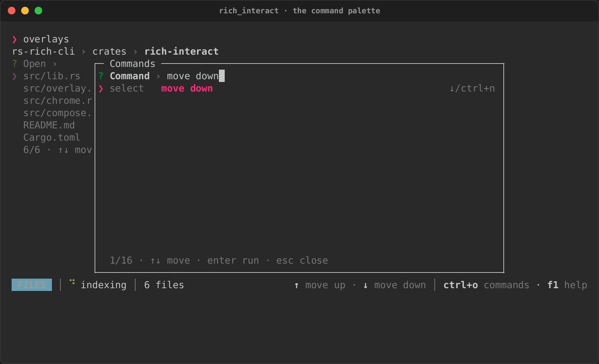Click the yellow macOS minimize window button
599x364 pixels.
tap(25, 11)
